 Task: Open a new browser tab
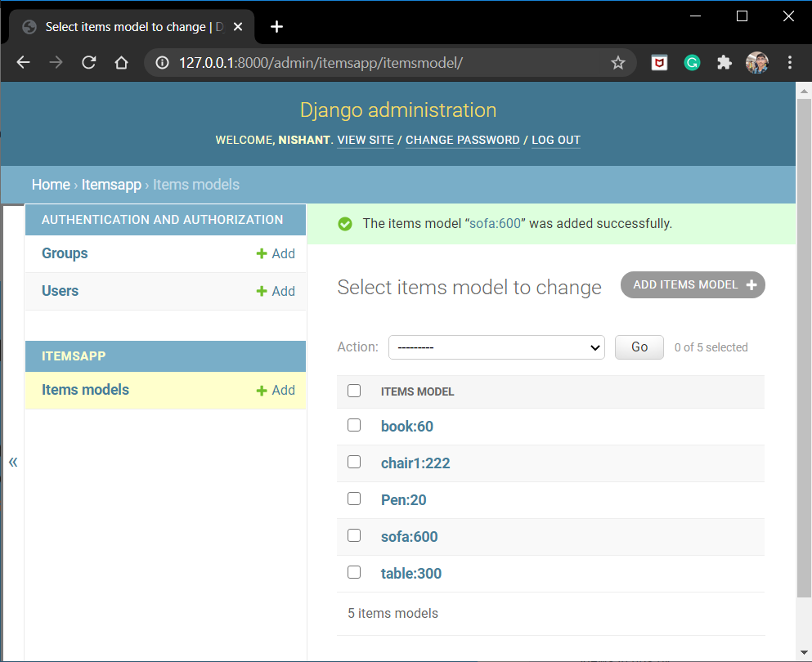(x=276, y=27)
